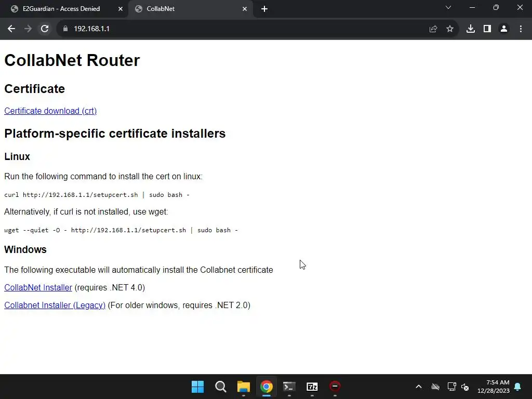
Task: Open File Explorer from taskbar
Action: [x=244, y=387]
